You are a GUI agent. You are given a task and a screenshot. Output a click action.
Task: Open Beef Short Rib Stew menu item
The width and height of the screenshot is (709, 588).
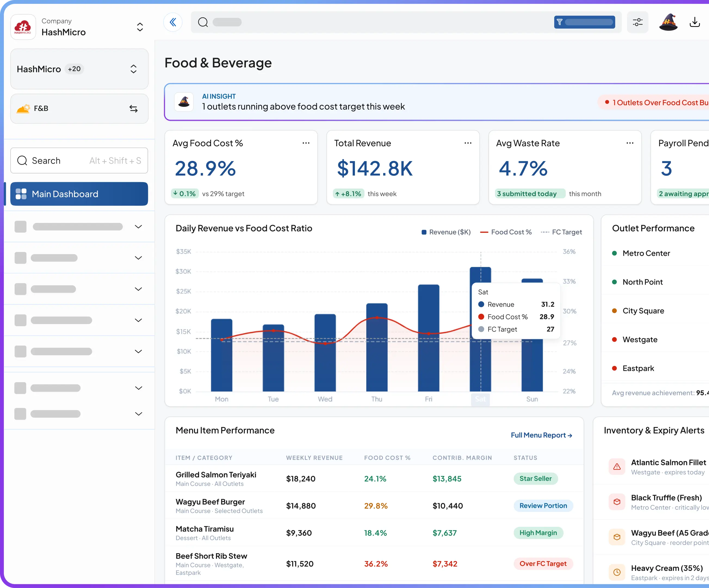point(211,556)
